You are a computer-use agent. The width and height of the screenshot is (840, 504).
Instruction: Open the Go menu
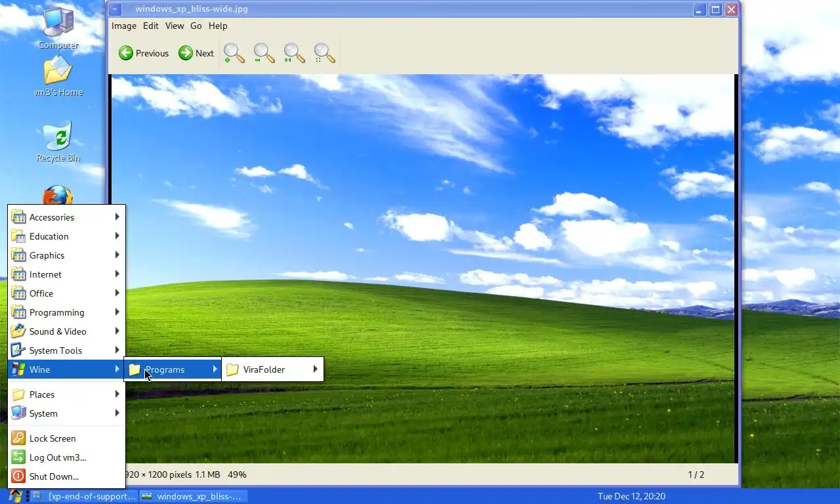coord(196,26)
